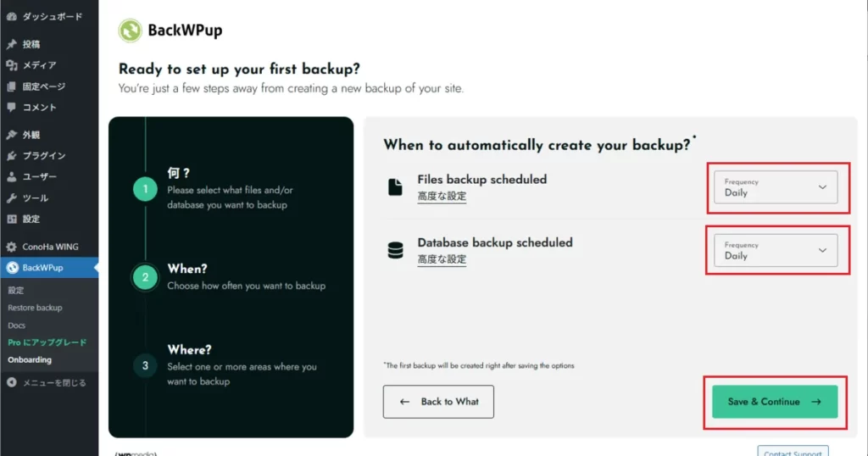Click the Dashboard icon in sidebar

pos(12,16)
